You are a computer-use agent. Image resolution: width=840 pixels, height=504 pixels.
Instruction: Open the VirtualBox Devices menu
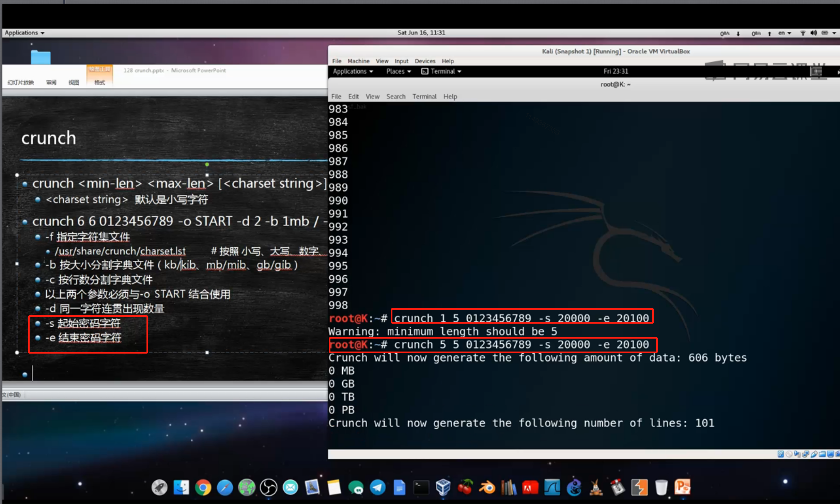[425, 61]
